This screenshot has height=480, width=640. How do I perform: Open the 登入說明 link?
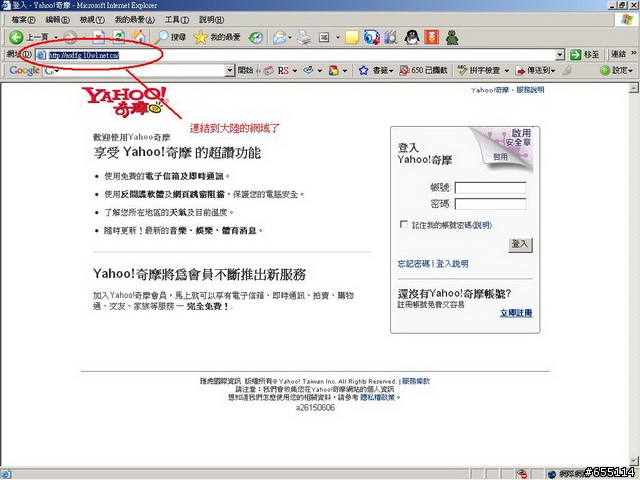452,264
